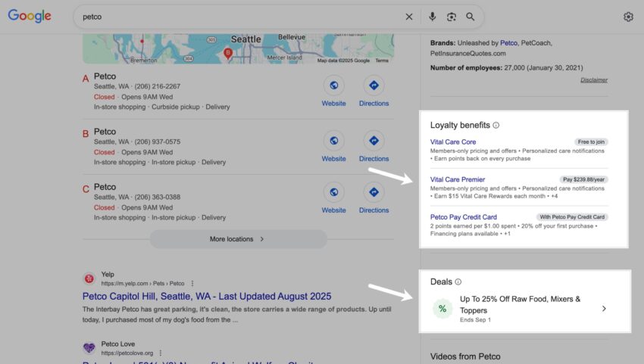
Task: Start voice search with microphone icon
Action: tap(432, 17)
